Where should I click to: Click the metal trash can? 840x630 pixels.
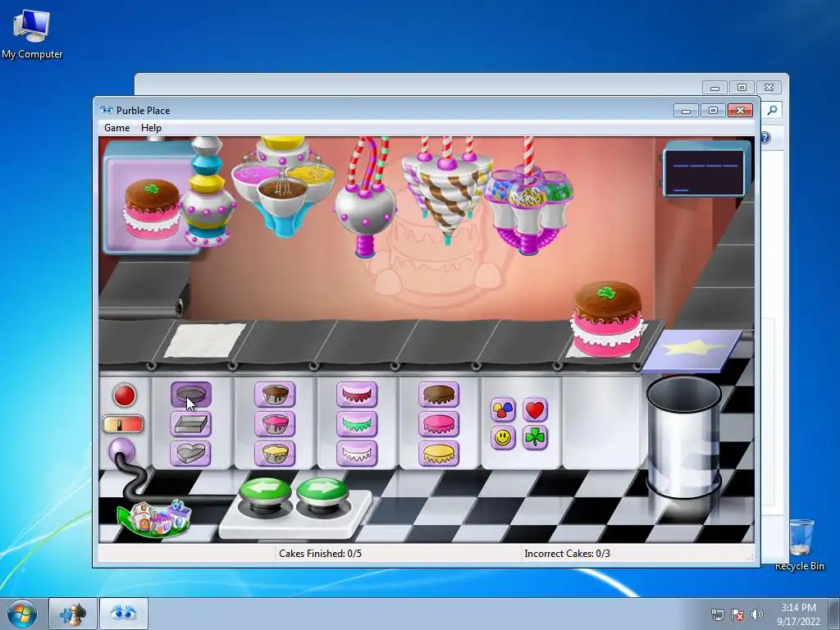(x=684, y=436)
